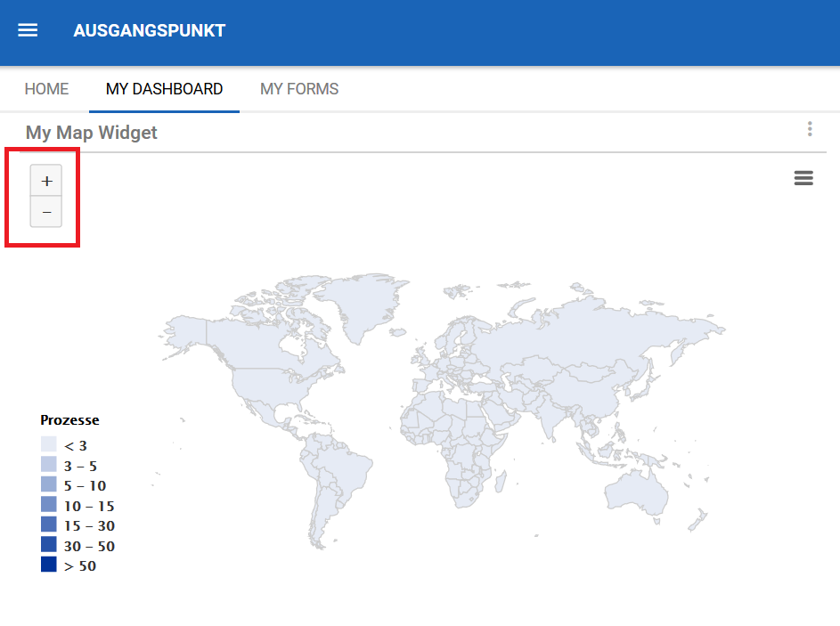Toggle the '< 3' legend color swatch
This screenshot has width=840, height=626.
pos(49,445)
